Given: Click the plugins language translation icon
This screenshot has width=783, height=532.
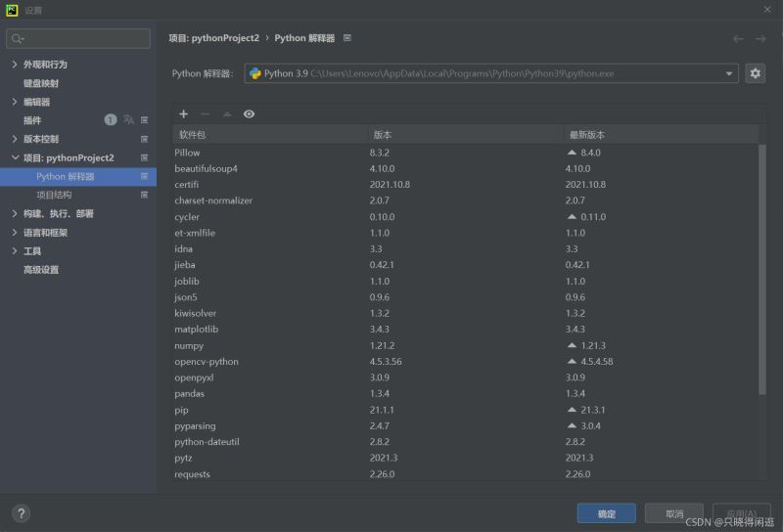Looking at the screenshot, I should [128, 119].
